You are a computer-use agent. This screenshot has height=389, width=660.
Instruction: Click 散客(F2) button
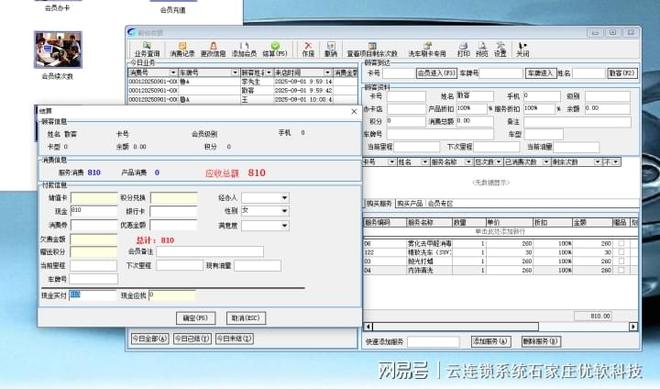(x=622, y=73)
